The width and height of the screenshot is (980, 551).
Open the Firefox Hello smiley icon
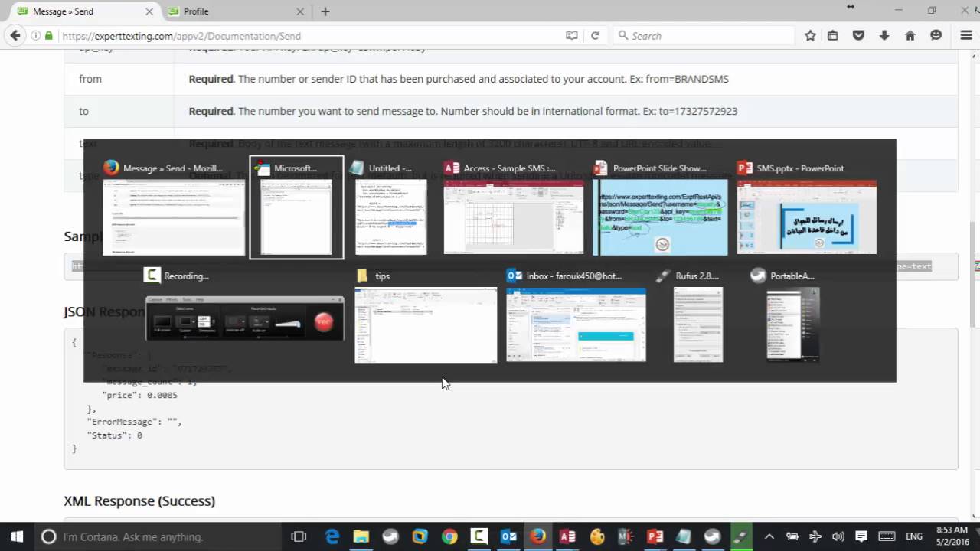[936, 36]
